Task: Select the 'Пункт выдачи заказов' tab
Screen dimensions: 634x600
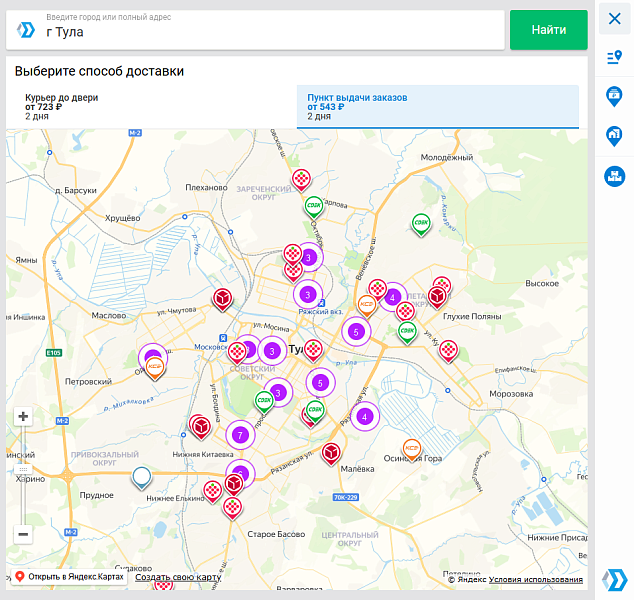Action: (437, 107)
